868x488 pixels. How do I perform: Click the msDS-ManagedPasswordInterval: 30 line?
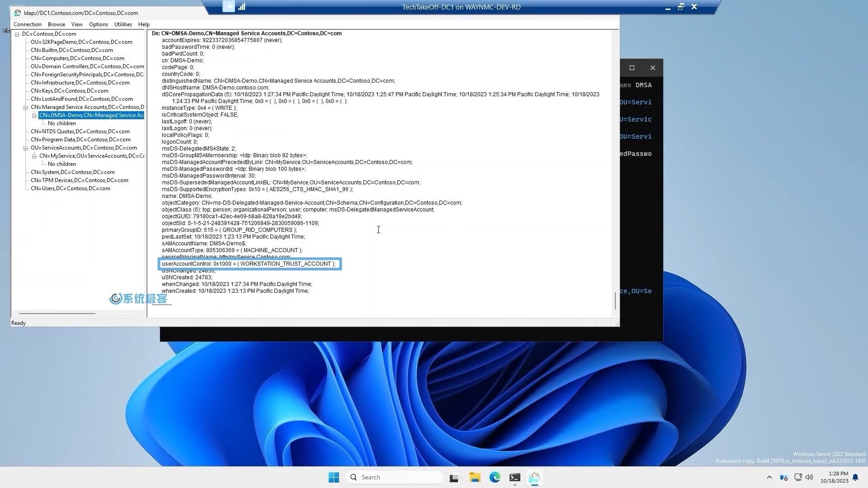point(209,176)
